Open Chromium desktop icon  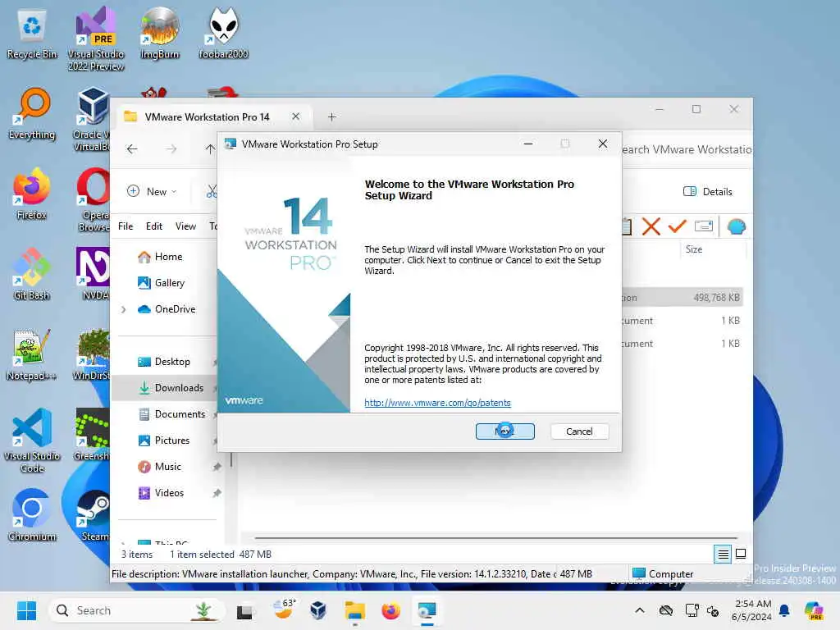[32, 515]
